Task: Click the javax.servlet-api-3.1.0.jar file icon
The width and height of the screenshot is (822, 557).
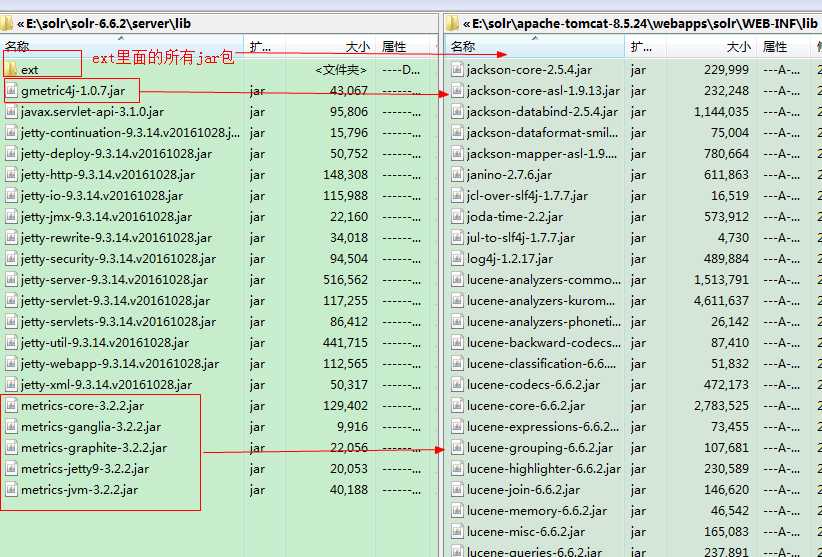Action: click(11, 112)
